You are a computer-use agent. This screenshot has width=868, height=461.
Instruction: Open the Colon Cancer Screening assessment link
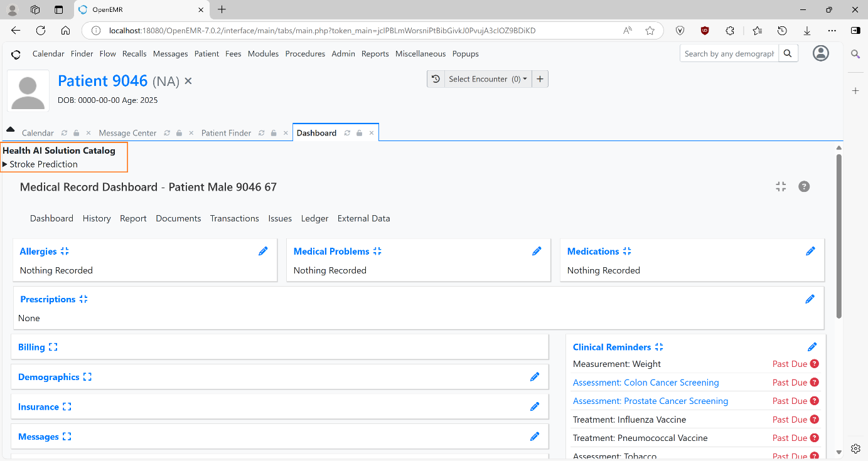coord(646,382)
